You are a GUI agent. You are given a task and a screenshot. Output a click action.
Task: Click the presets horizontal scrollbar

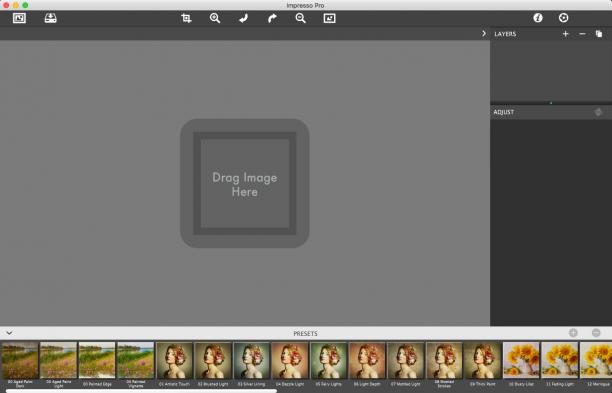click(141, 391)
